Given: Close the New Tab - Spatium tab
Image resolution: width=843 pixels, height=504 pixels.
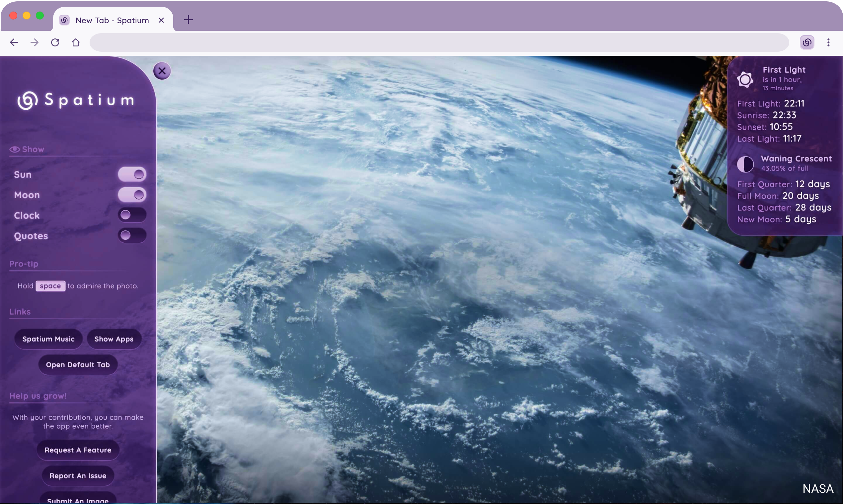Looking at the screenshot, I should [161, 20].
